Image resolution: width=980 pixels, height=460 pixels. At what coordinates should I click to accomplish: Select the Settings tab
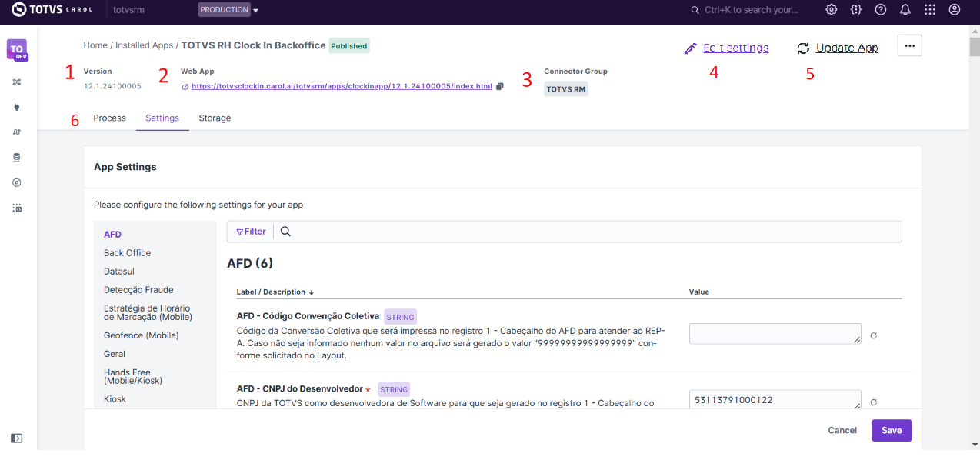[162, 118]
